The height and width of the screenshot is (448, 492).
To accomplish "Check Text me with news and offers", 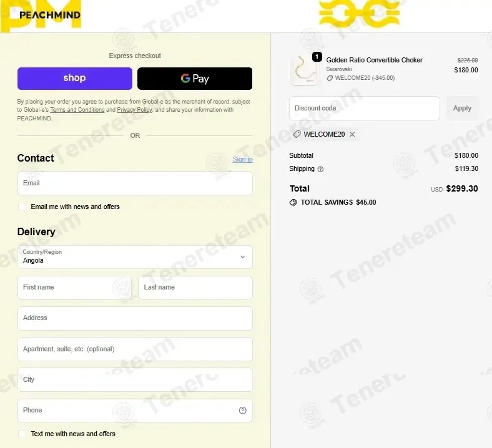I will (22, 434).
